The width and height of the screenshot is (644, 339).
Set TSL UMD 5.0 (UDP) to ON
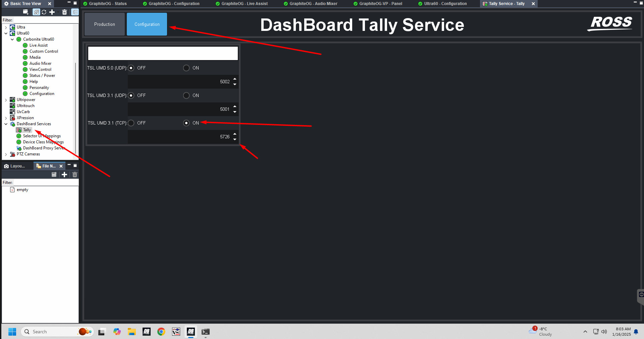click(x=186, y=68)
